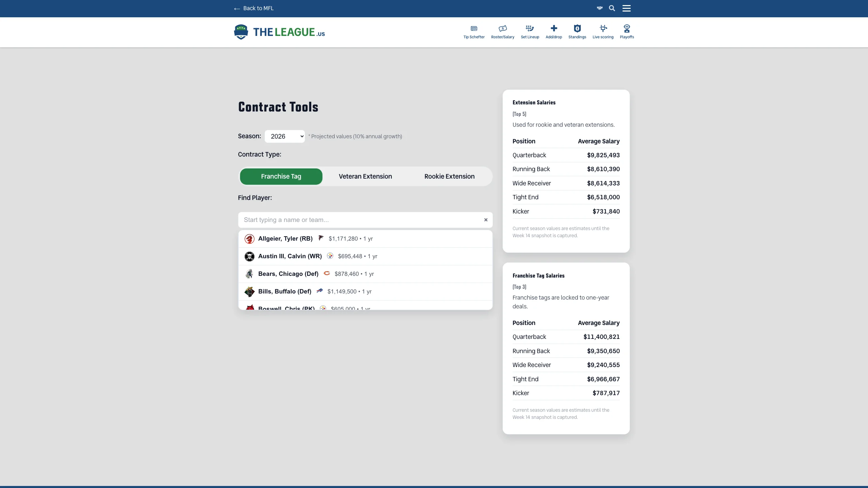Click Extension Quarterback salary $9,825,493
This screenshot has height=488, width=868.
(603, 155)
